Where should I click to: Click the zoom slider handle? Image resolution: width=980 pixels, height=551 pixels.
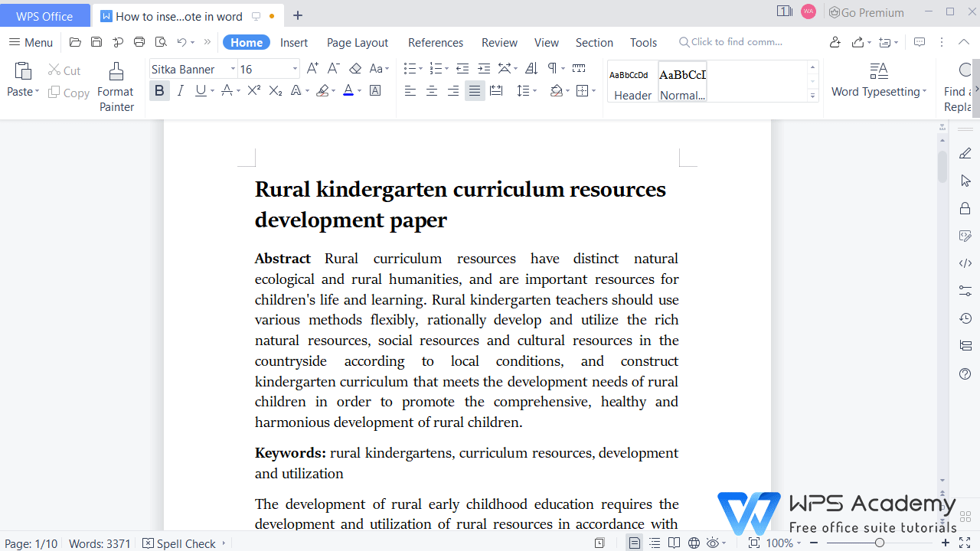(880, 543)
